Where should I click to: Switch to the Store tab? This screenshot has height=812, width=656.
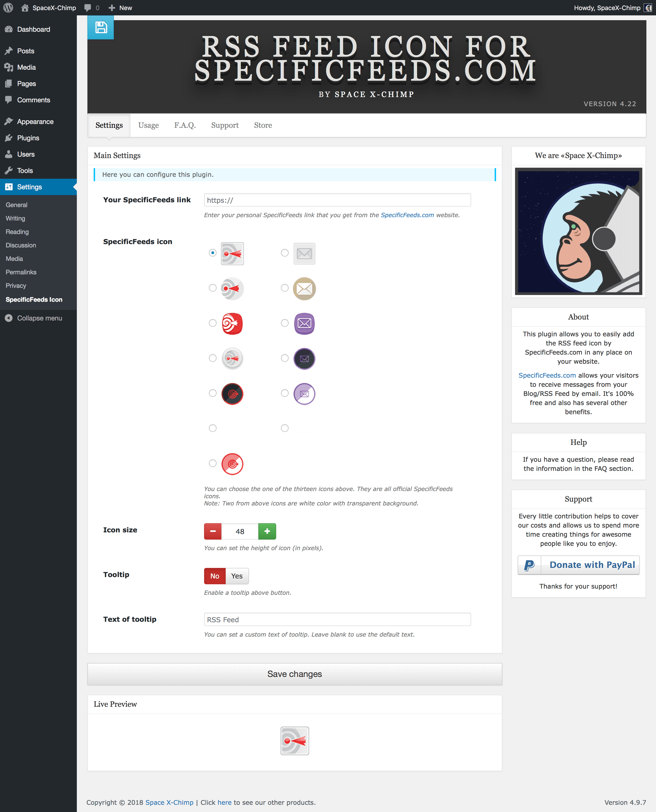tap(263, 125)
